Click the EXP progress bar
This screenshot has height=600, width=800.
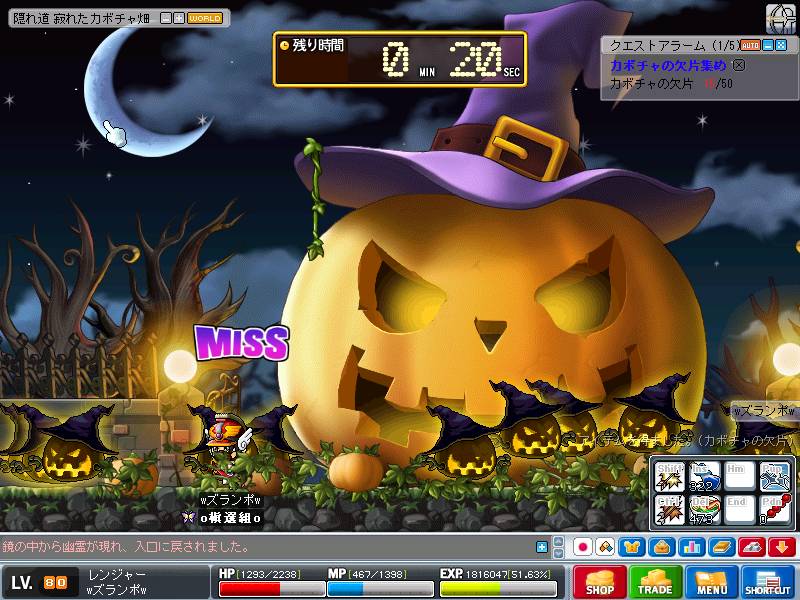[x=498, y=589]
